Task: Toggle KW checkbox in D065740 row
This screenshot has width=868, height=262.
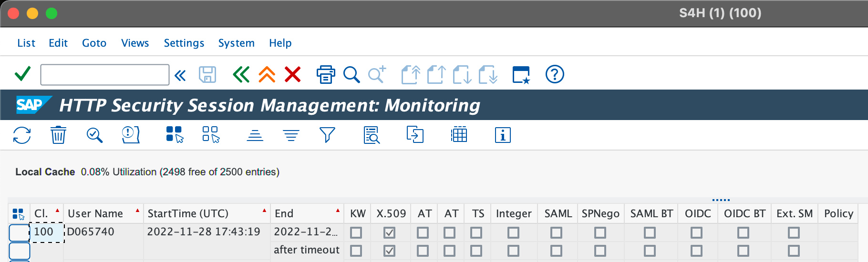Action: [356, 232]
